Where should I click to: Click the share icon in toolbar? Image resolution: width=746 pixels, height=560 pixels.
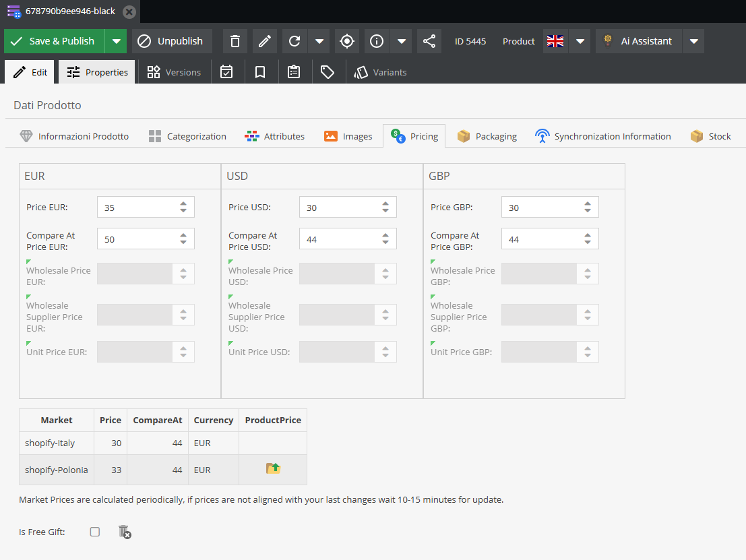[429, 41]
